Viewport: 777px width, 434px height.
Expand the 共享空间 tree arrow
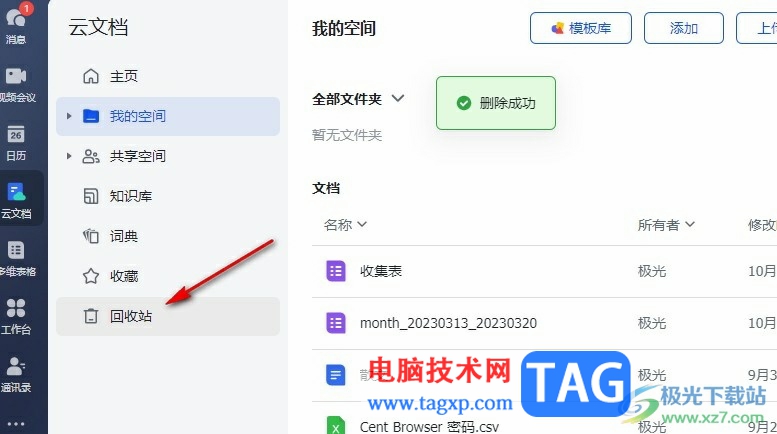(x=69, y=156)
